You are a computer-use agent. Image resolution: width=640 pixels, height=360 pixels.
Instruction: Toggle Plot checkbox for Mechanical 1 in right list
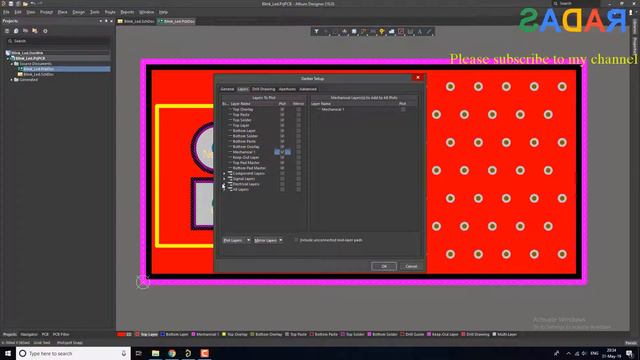click(403, 109)
